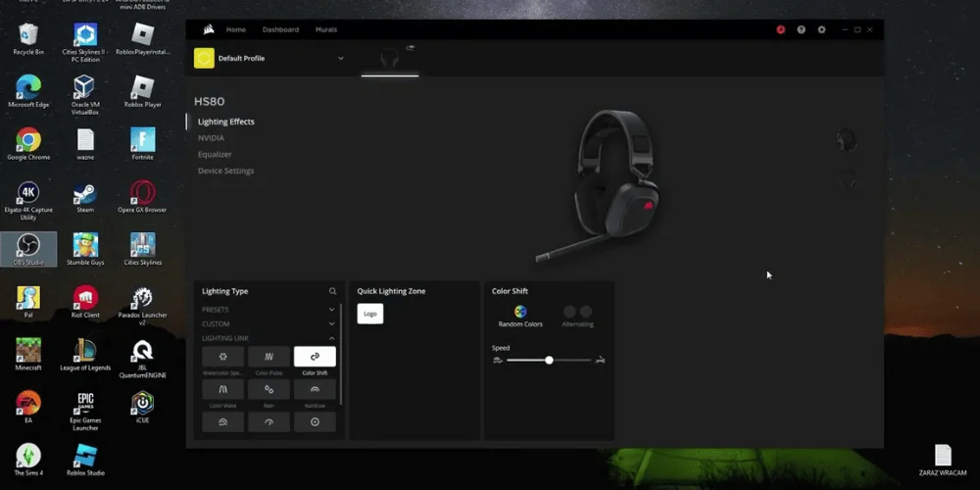Open the help question mark icon
980x490 pixels.
coord(801,29)
